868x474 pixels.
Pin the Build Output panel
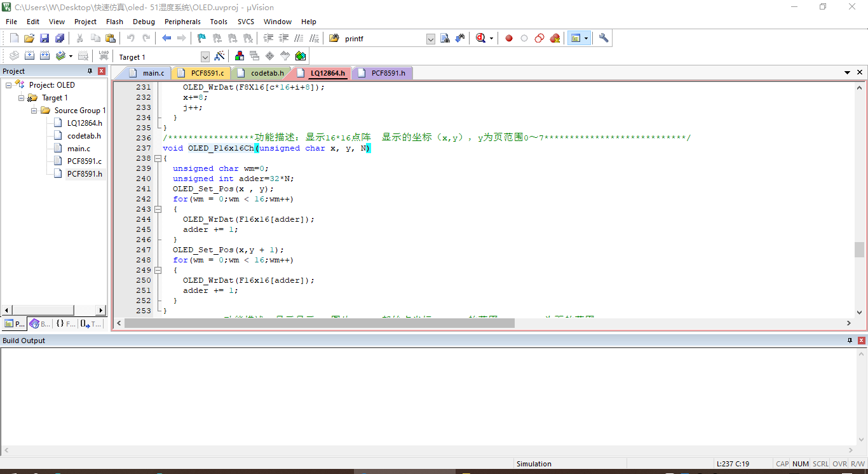850,341
